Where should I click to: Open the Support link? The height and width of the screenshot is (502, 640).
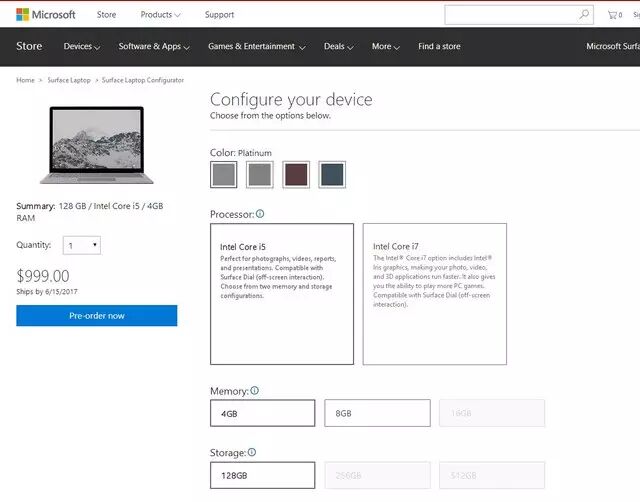[x=219, y=15]
